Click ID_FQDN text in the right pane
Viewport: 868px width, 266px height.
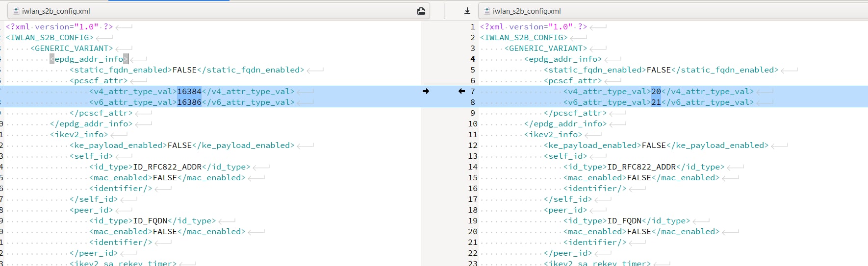click(624, 221)
